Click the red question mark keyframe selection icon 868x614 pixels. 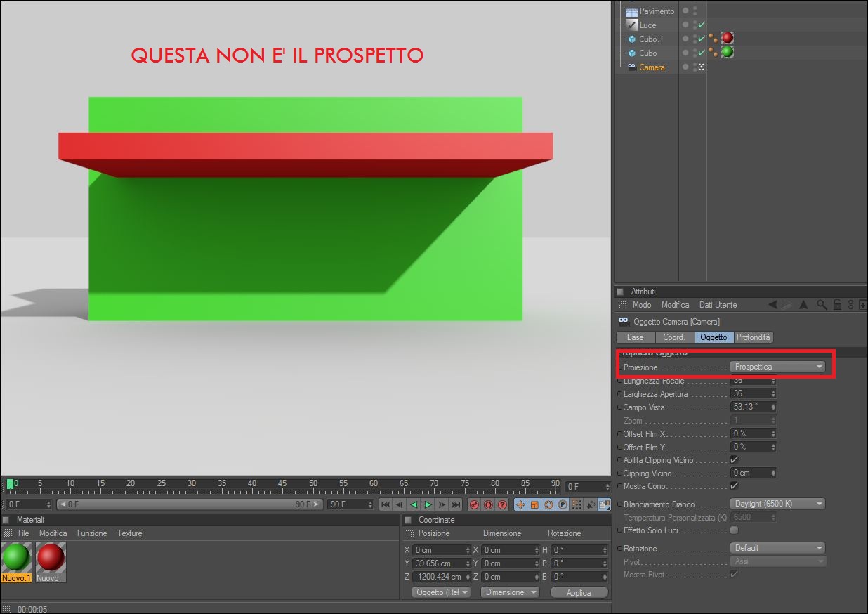pos(502,504)
